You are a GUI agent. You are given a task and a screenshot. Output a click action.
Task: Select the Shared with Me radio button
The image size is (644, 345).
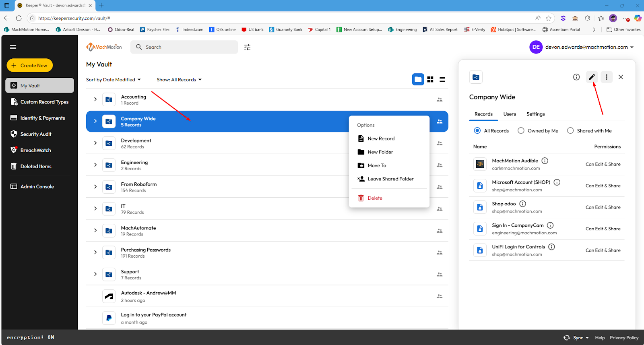(x=570, y=130)
